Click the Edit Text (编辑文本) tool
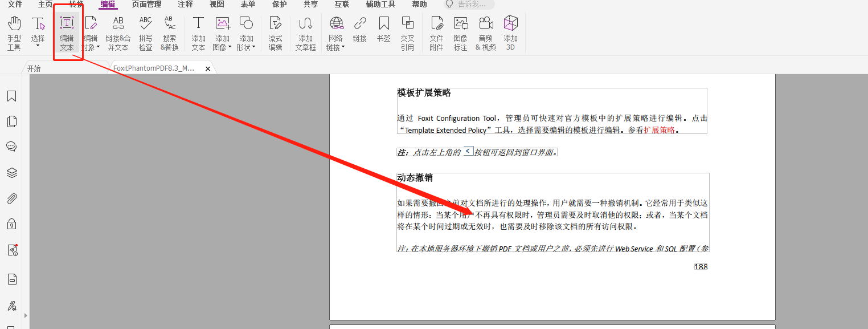Screen dimensions: 868x329 tap(67, 33)
